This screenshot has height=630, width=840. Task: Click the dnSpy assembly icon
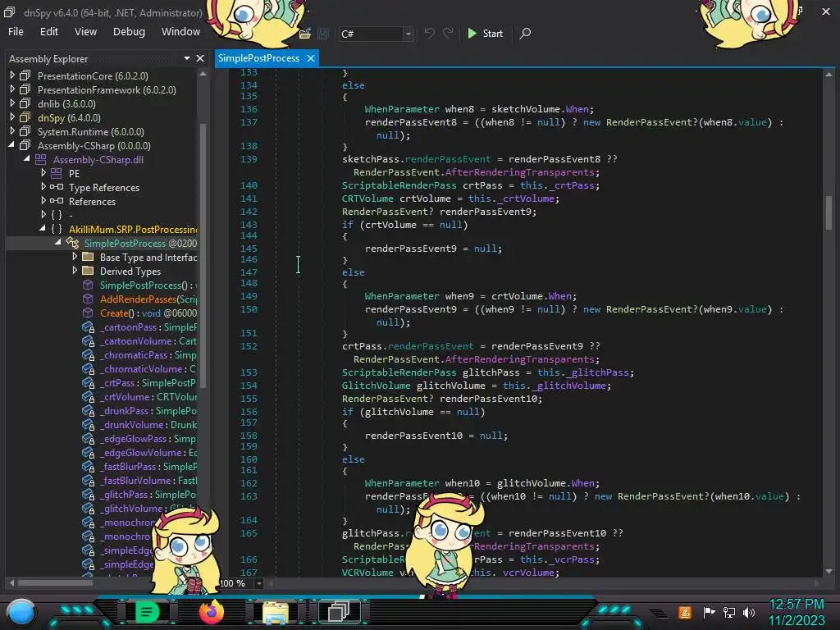(x=25, y=117)
